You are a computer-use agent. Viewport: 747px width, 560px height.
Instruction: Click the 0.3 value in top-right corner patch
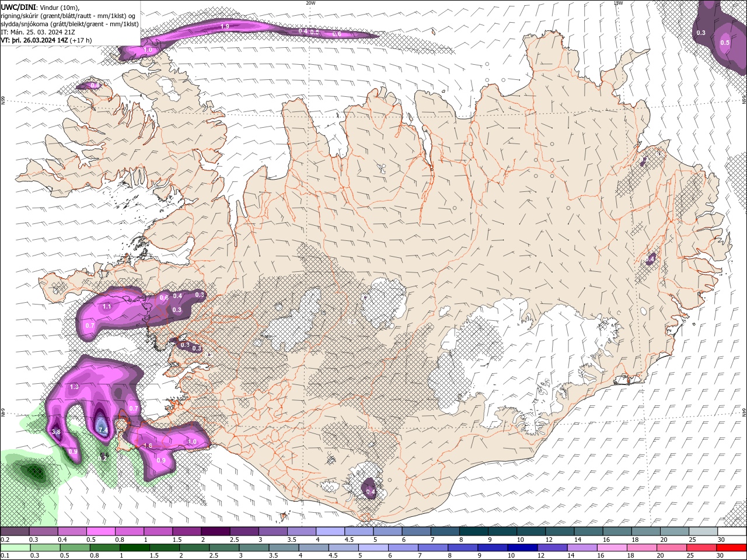point(701,33)
